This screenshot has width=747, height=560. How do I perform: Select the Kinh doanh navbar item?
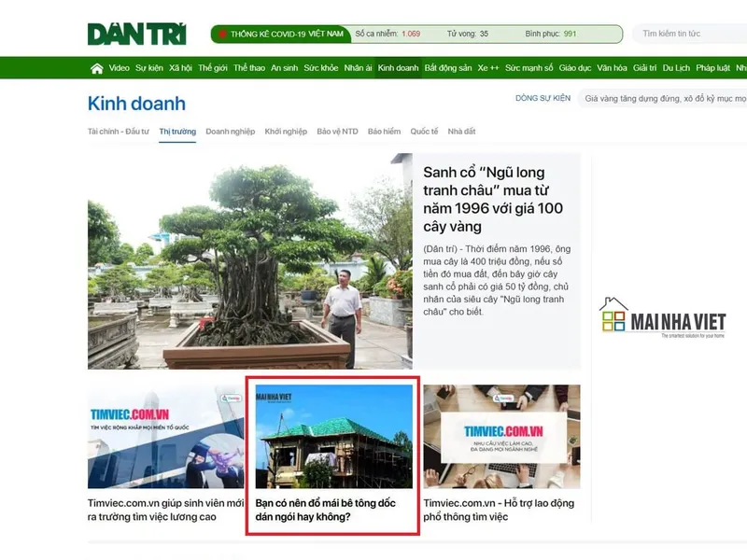pyautogui.click(x=399, y=68)
